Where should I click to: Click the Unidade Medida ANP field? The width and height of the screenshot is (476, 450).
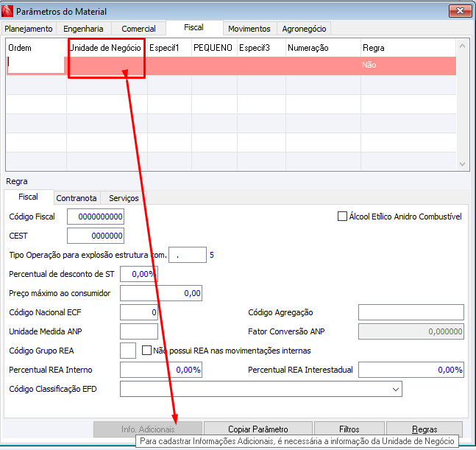(x=139, y=331)
